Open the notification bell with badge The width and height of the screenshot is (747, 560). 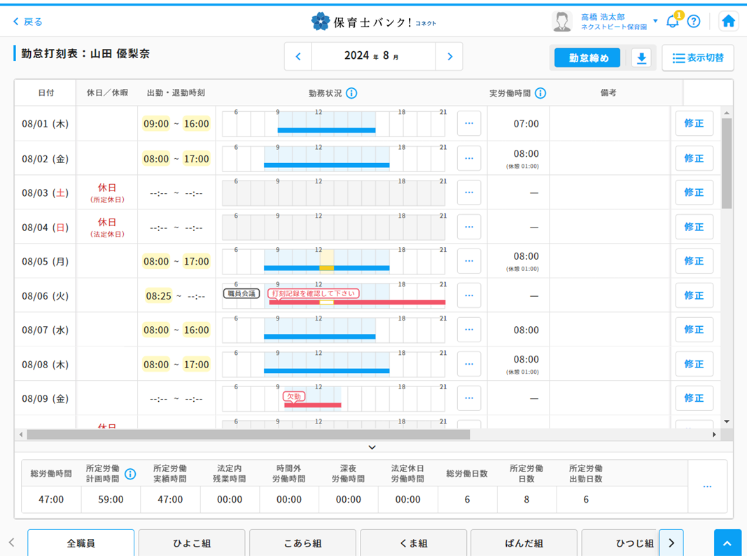point(673,22)
